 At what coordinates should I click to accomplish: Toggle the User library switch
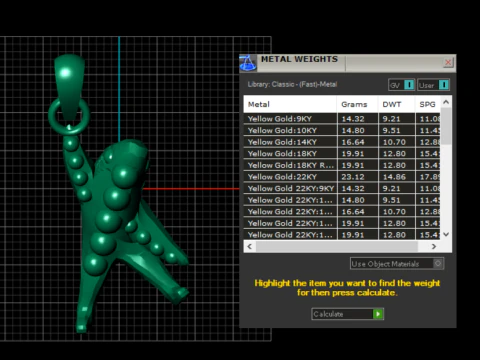433,85
